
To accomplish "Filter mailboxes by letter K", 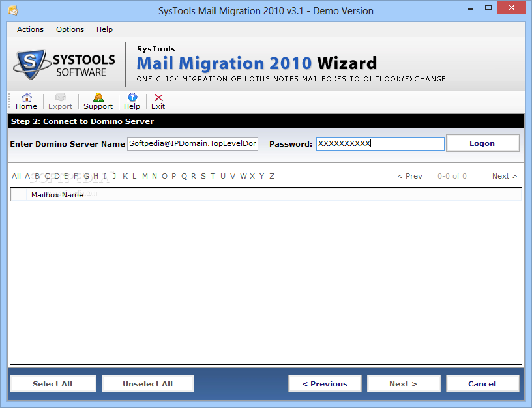I will pyautogui.click(x=125, y=176).
